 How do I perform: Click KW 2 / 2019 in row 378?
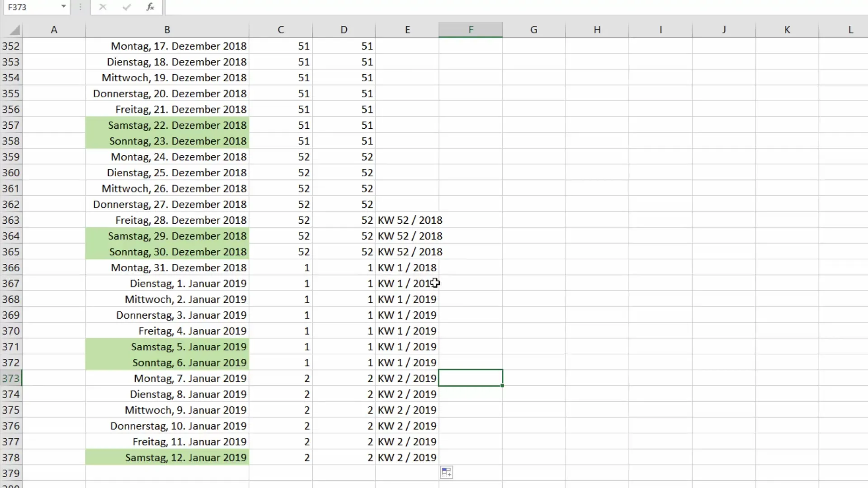[407, 457]
